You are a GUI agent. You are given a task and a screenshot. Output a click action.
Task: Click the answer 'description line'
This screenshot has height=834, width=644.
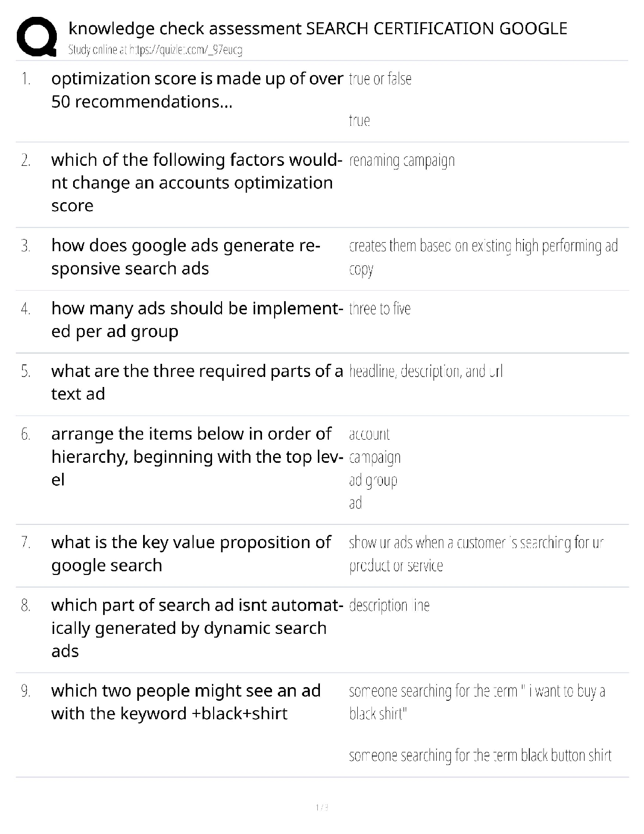tap(389, 605)
